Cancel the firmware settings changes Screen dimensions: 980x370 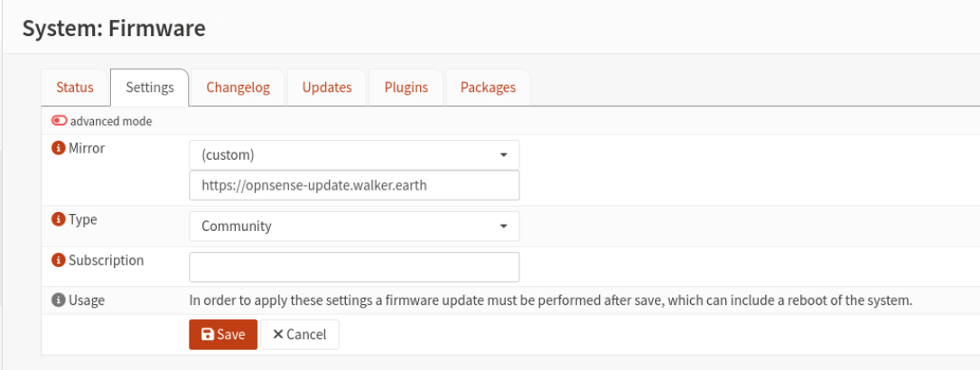[300, 335]
